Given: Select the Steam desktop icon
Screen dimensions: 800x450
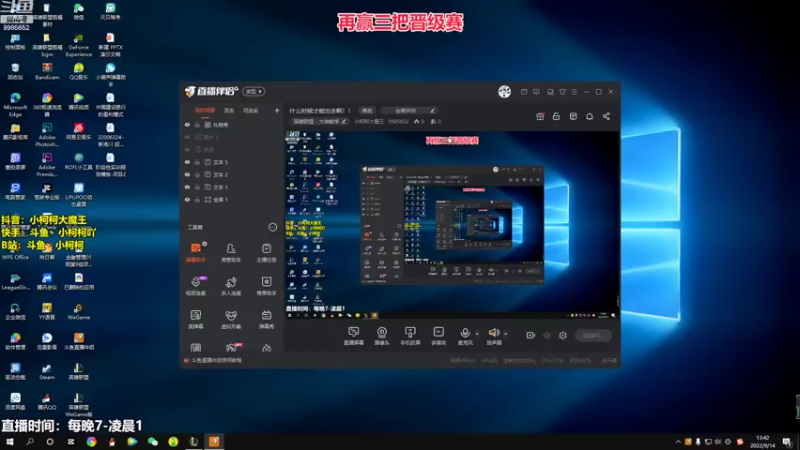Looking at the screenshot, I should 46,371.
